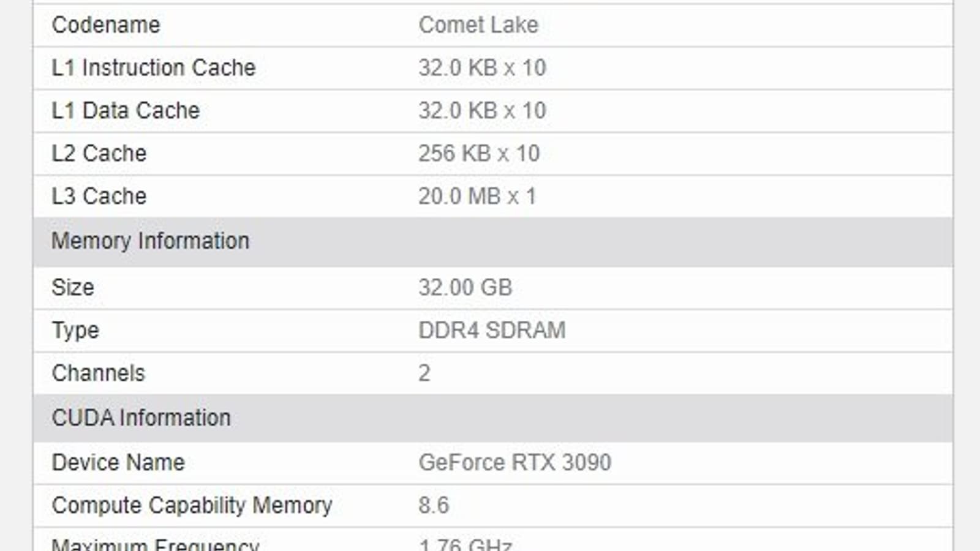Select the 32.00 GB value
This screenshot has height=551, width=980.
tap(465, 288)
